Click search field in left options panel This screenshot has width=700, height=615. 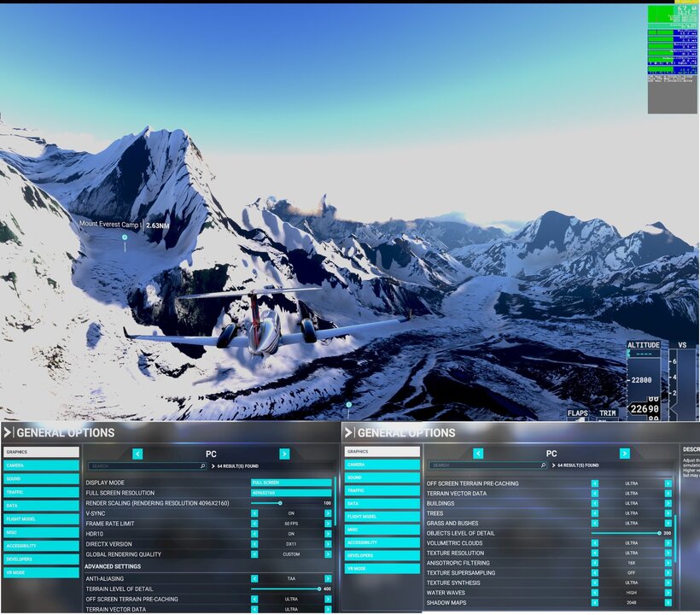(x=147, y=466)
